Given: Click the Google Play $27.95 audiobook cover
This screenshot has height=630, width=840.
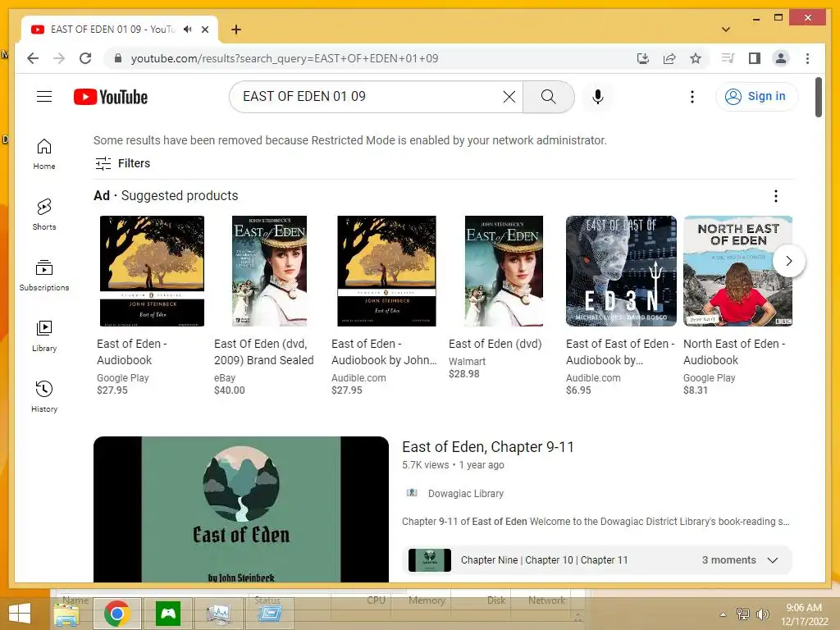Looking at the screenshot, I should [x=152, y=271].
